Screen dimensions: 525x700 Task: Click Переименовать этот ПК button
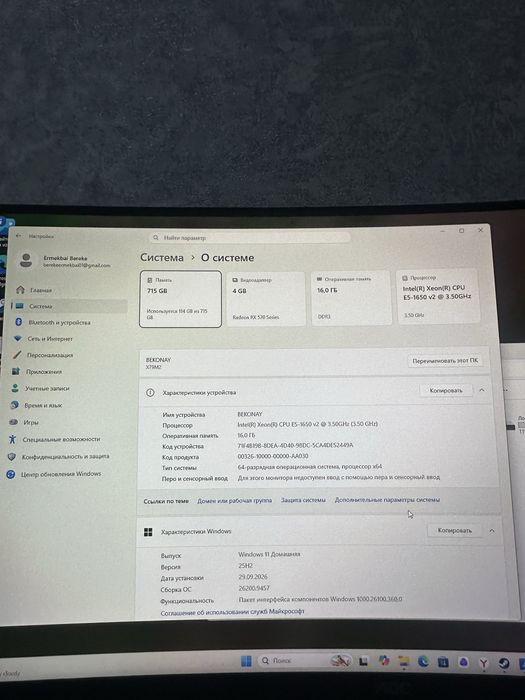click(445, 361)
